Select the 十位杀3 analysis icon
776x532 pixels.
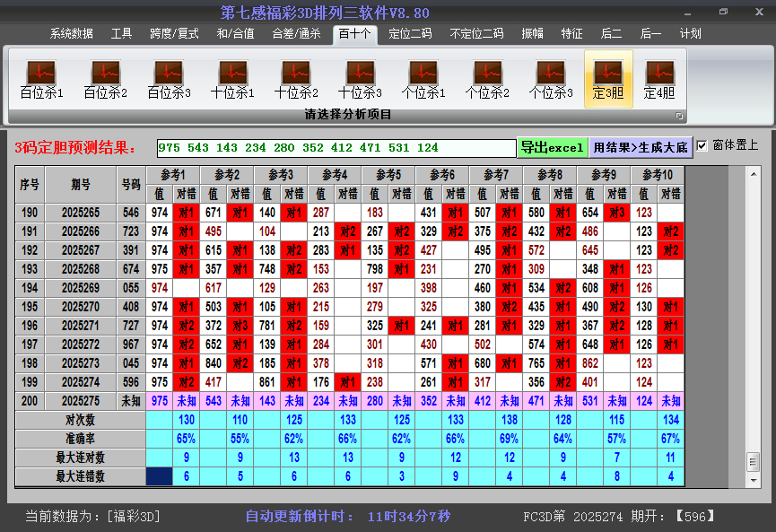click(360, 79)
